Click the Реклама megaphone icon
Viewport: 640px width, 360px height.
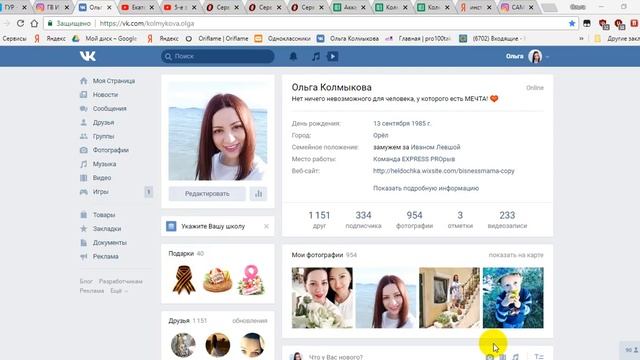[84, 256]
